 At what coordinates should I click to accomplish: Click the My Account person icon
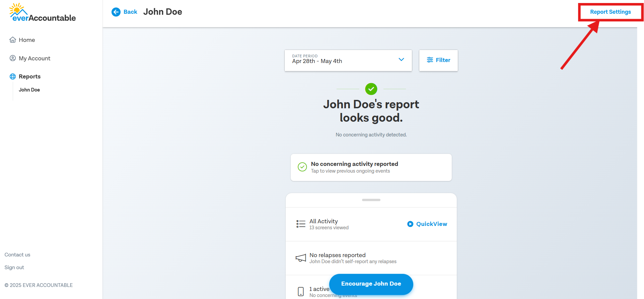pos(13,58)
